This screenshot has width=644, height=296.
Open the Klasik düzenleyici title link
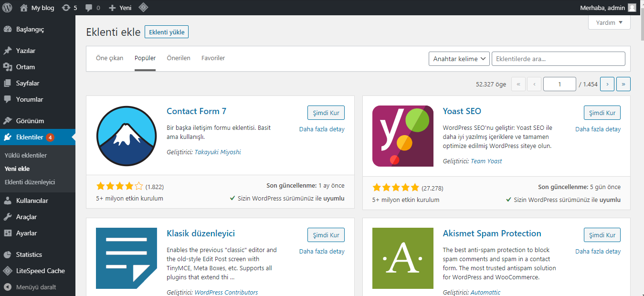click(x=201, y=233)
